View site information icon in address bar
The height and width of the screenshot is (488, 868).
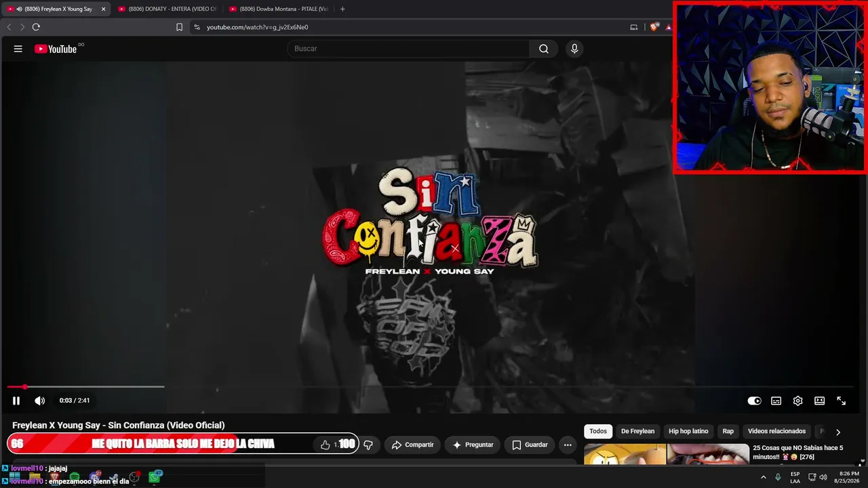point(197,27)
